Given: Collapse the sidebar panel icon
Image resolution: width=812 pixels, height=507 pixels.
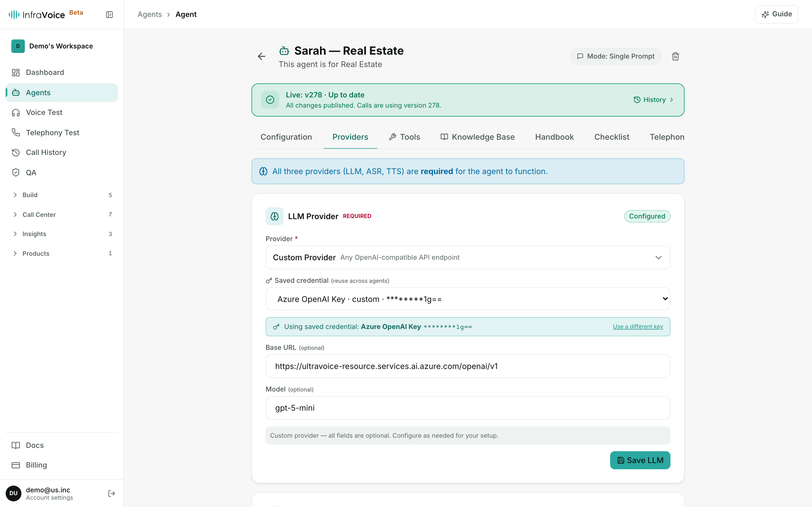Looking at the screenshot, I should [x=109, y=14].
